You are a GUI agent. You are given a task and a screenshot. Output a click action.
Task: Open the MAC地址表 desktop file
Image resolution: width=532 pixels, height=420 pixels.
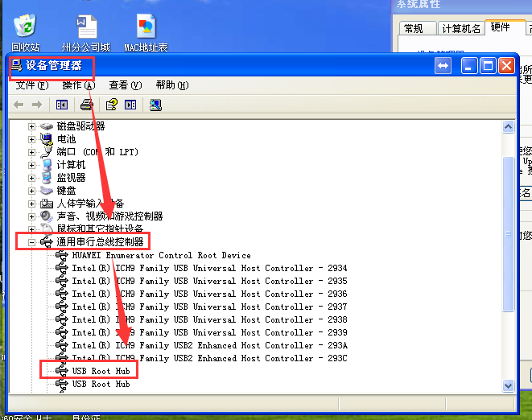point(146,32)
